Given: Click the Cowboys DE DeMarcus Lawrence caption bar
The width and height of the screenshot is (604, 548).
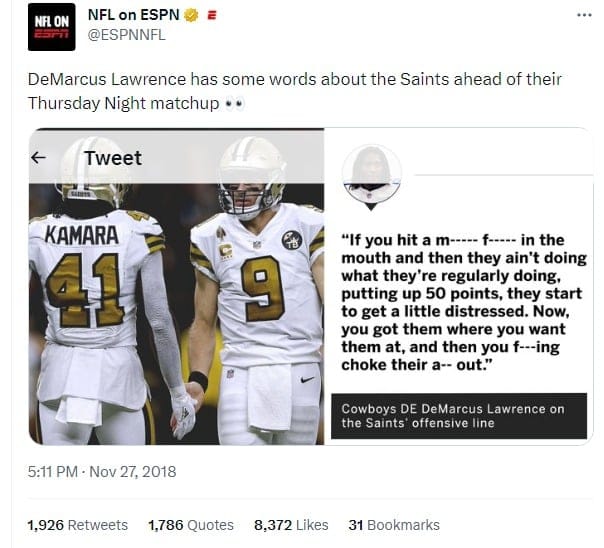Looking at the screenshot, I should (x=459, y=416).
